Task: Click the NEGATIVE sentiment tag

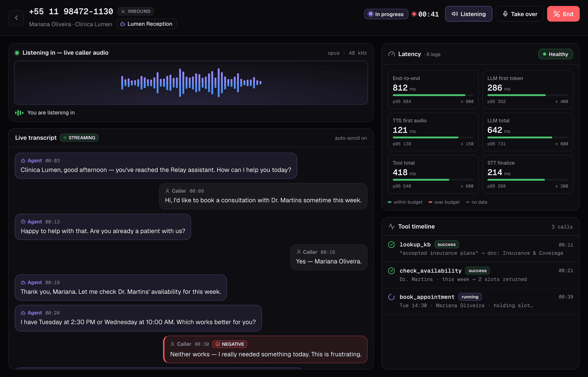Action: point(230,344)
